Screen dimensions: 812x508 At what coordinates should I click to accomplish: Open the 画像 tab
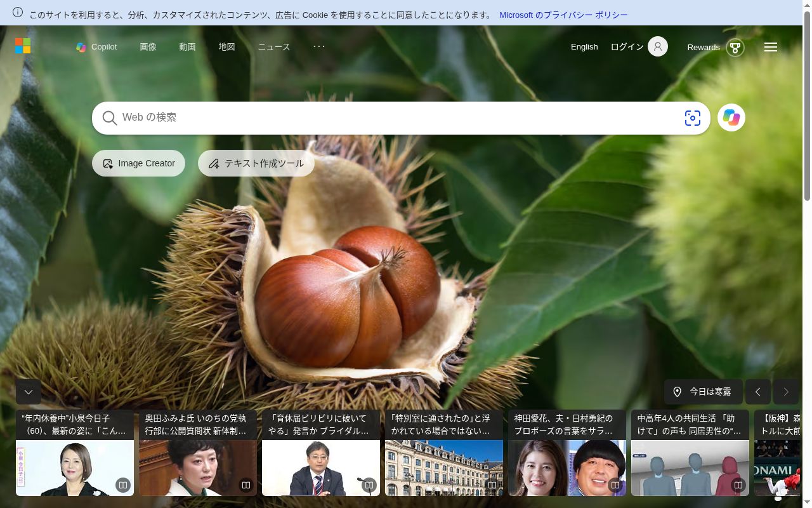point(148,47)
